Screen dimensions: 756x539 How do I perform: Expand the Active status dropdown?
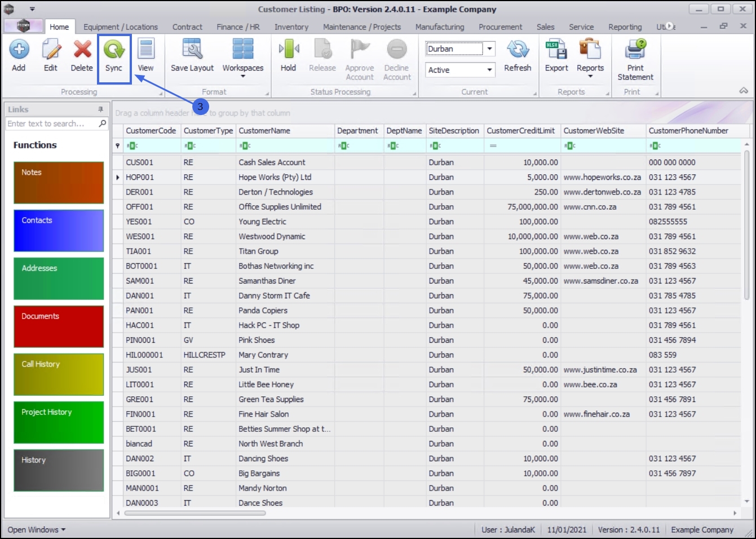click(489, 70)
